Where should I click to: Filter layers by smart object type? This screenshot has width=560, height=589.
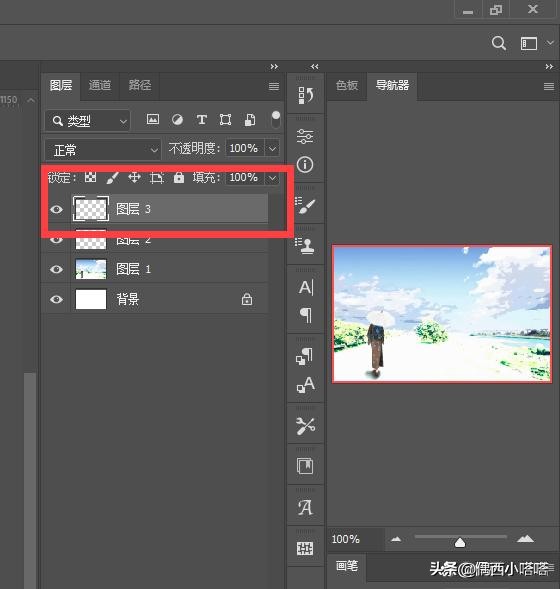(x=250, y=119)
